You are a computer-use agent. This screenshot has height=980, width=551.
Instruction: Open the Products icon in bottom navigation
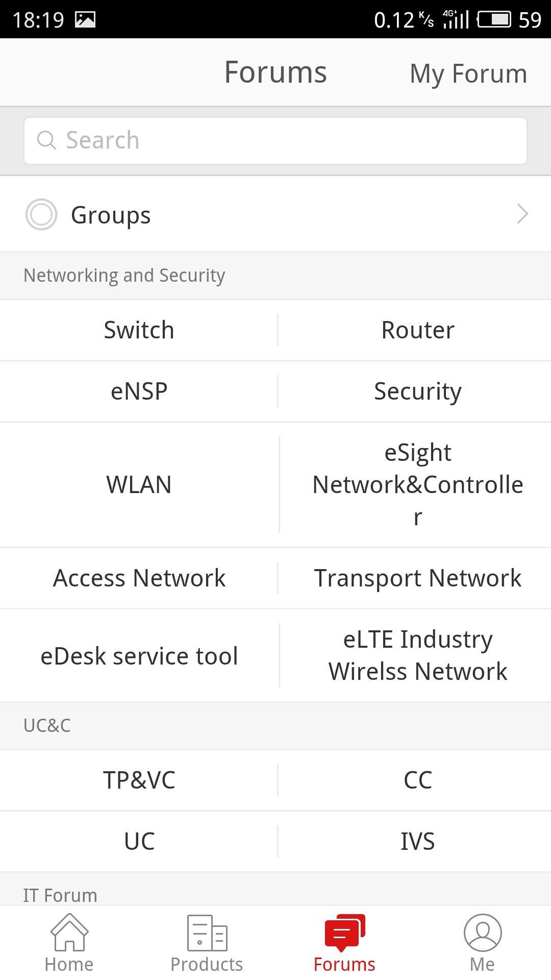coord(207,933)
